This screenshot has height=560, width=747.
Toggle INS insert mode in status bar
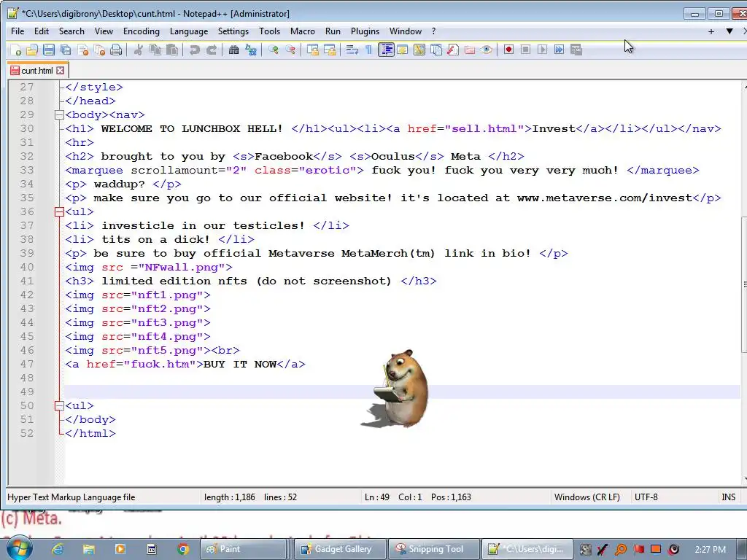tap(729, 497)
